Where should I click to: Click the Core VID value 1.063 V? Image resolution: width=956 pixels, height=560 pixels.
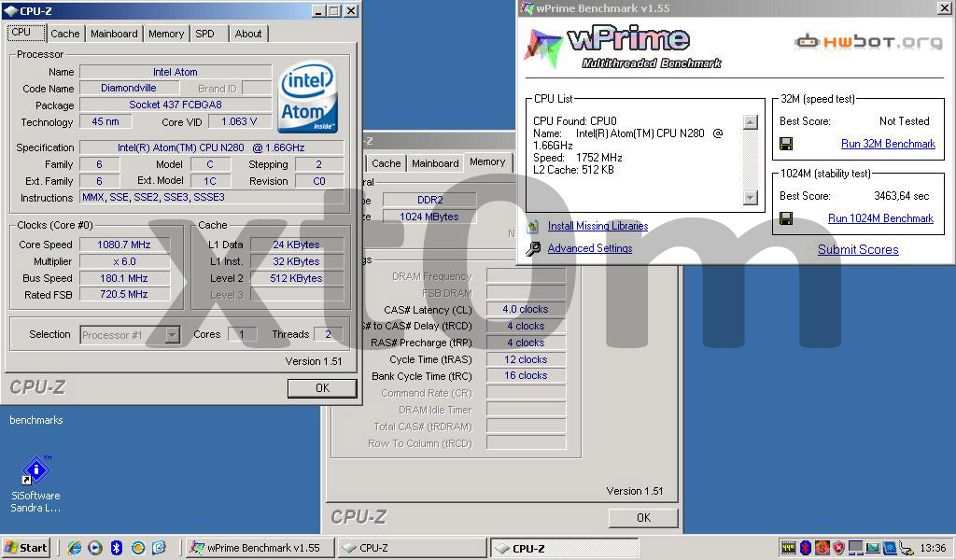click(x=239, y=122)
